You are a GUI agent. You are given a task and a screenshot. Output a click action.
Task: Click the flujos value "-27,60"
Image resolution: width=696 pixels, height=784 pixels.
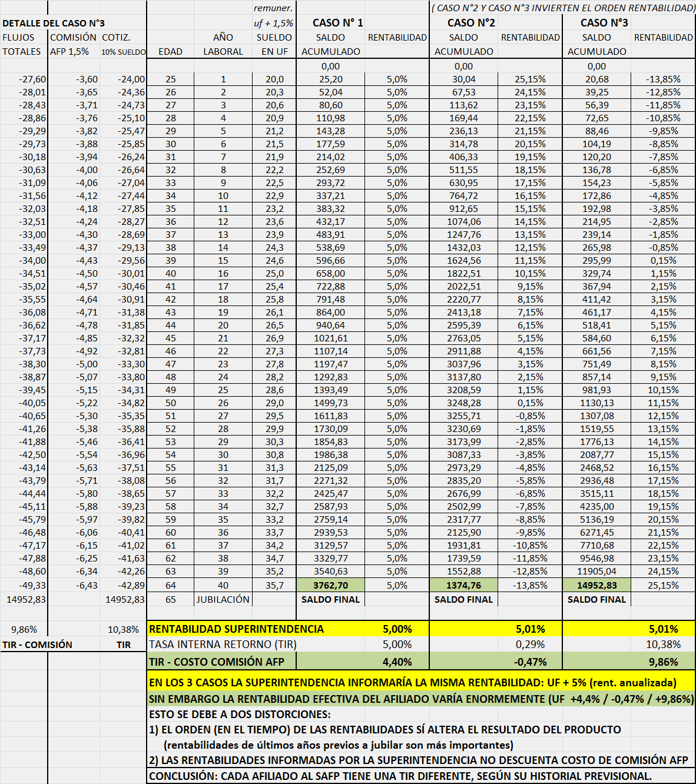pyautogui.click(x=32, y=79)
